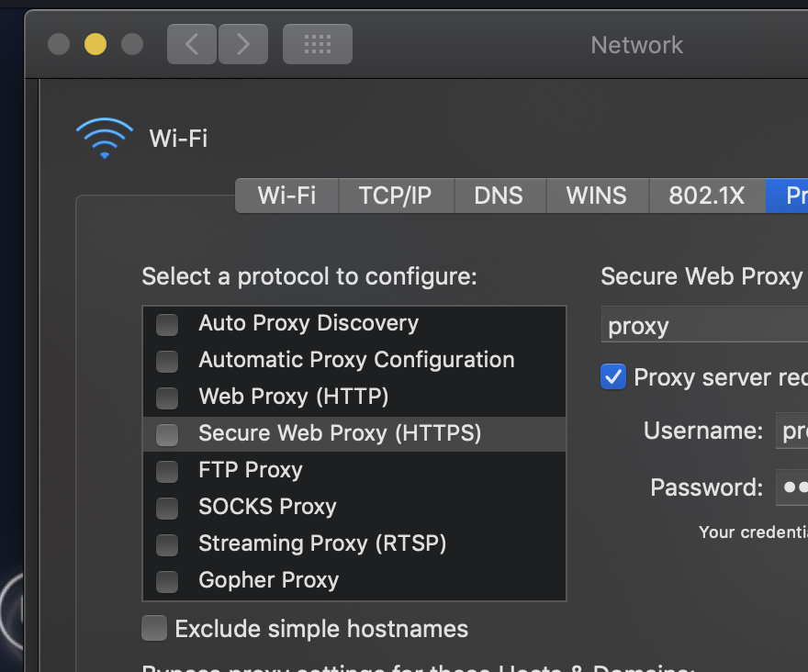This screenshot has width=808, height=672.
Task: Enable Web Proxy (HTTP) checkbox
Action: point(167,398)
